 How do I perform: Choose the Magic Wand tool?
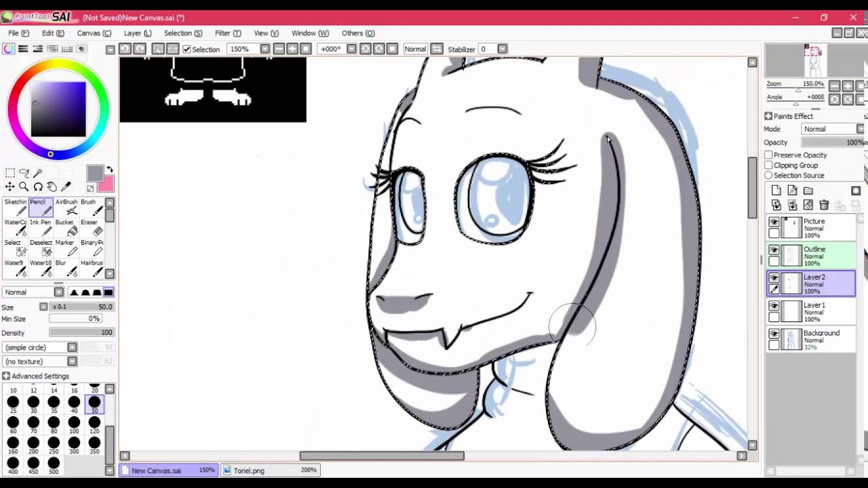(x=38, y=174)
